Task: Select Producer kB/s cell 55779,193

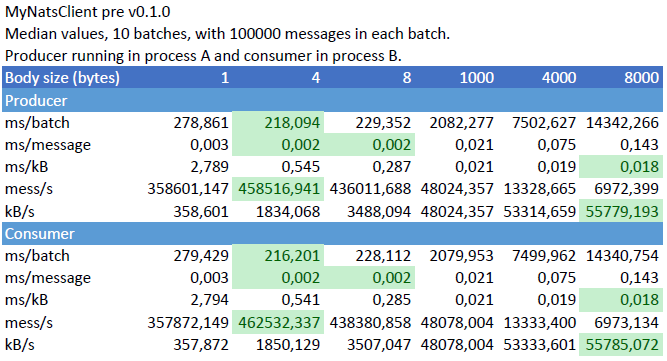Action: click(621, 211)
